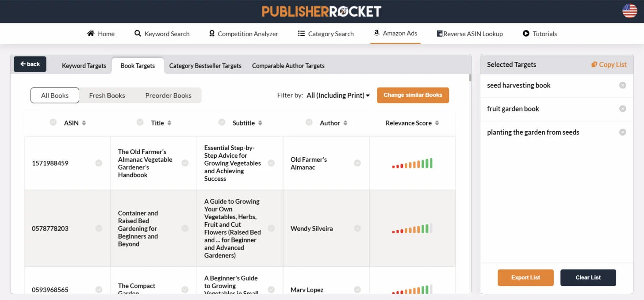Select the Preorder Books filter

coord(169,95)
